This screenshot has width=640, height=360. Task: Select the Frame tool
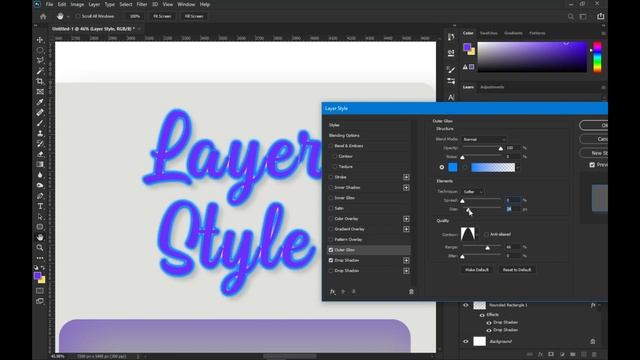tap(40, 92)
